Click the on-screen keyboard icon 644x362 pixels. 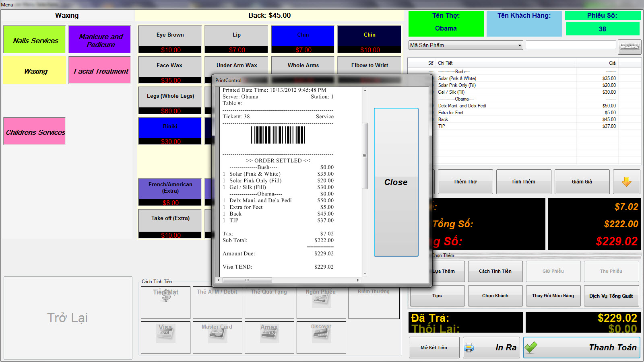coord(630,47)
